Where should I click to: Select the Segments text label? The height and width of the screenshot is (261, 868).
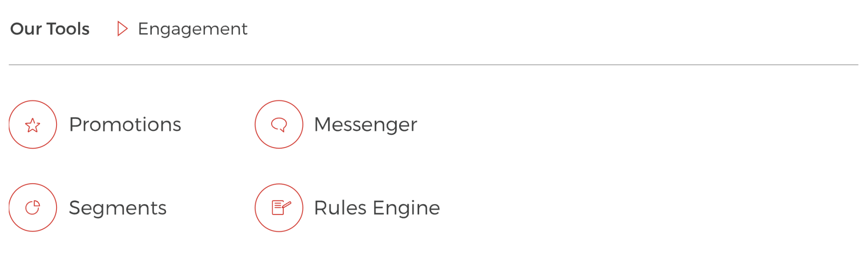pyautogui.click(x=118, y=208)
